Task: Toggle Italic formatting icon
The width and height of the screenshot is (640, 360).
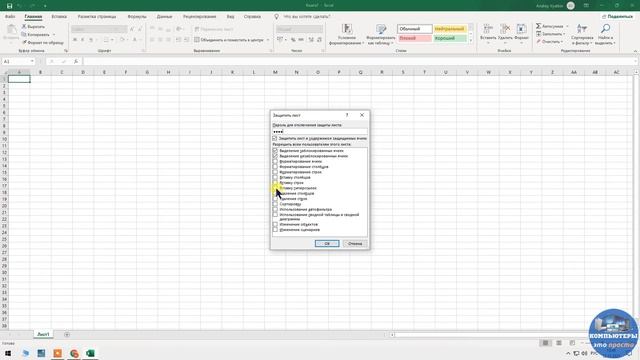Action: (x=82, y=40)
